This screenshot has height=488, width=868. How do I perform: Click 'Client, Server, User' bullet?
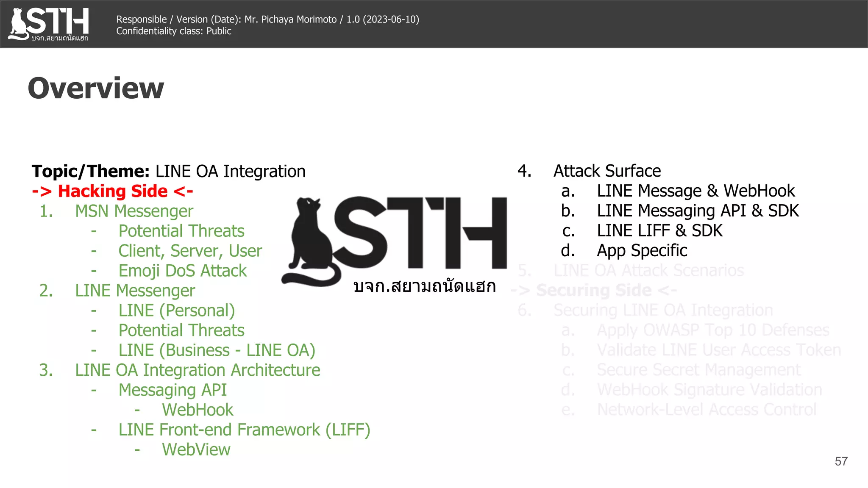tap(190, 251)
